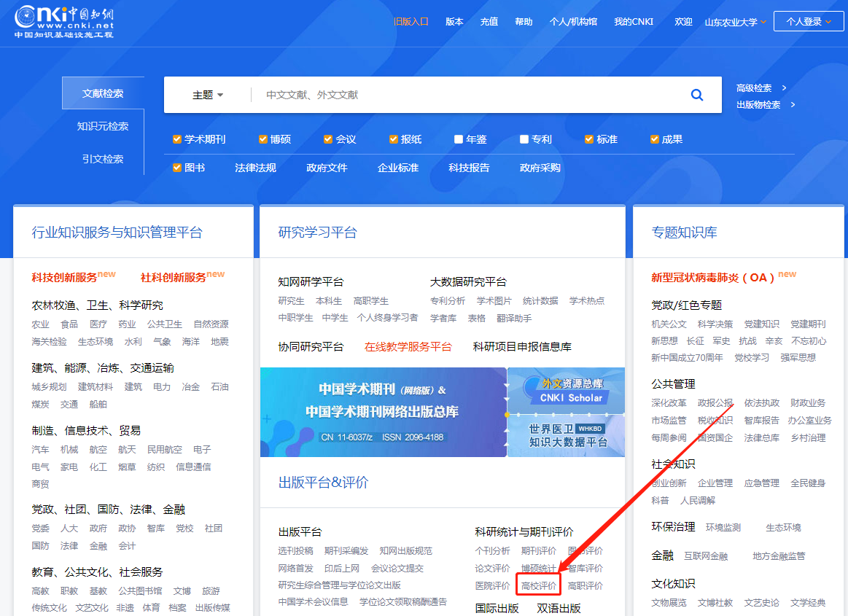Expand the 主题 search field dropdown
848x616 pixels.
208,95
